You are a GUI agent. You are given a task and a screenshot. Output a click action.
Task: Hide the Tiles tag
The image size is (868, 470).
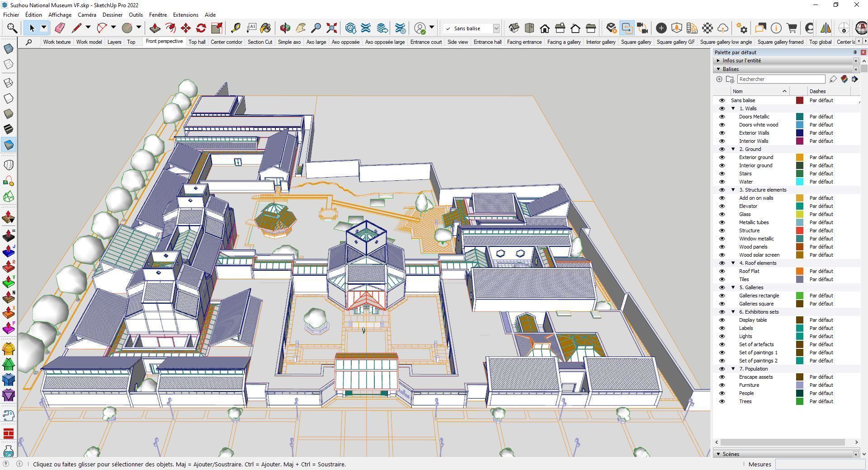[x=722, y=279]
